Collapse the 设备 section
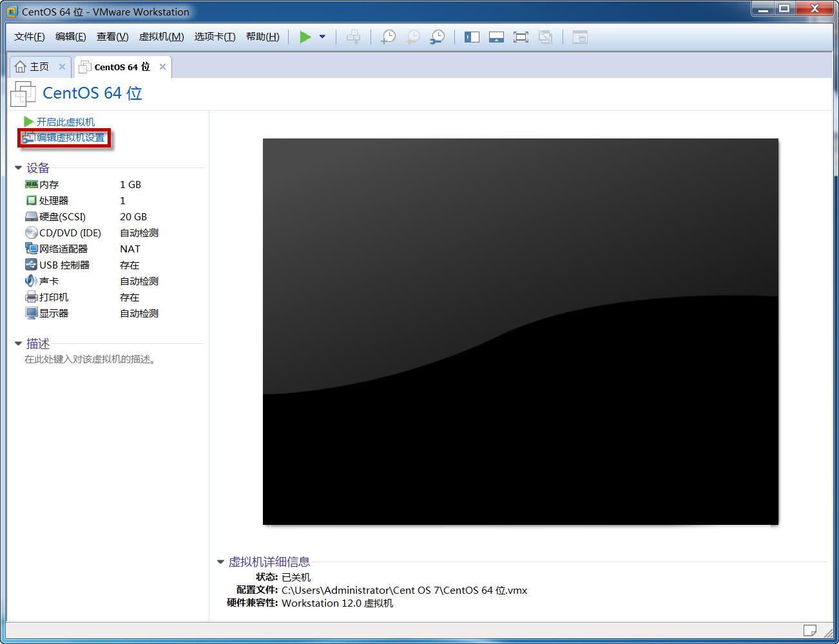The width and height of the screenshot is (839, 644). [x=18, y=168]
